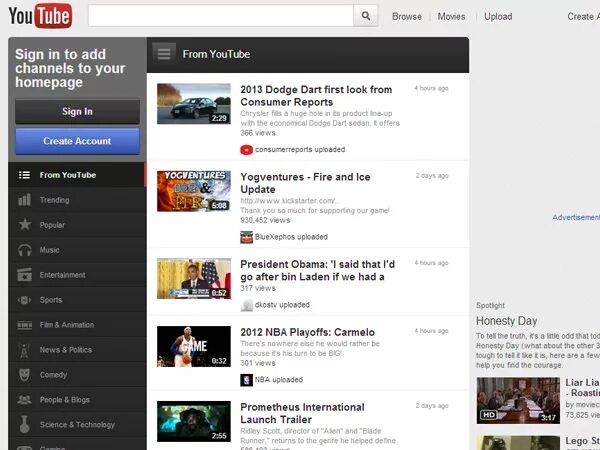Open the guide menu icon beside From YouTube

click(164, 54)
